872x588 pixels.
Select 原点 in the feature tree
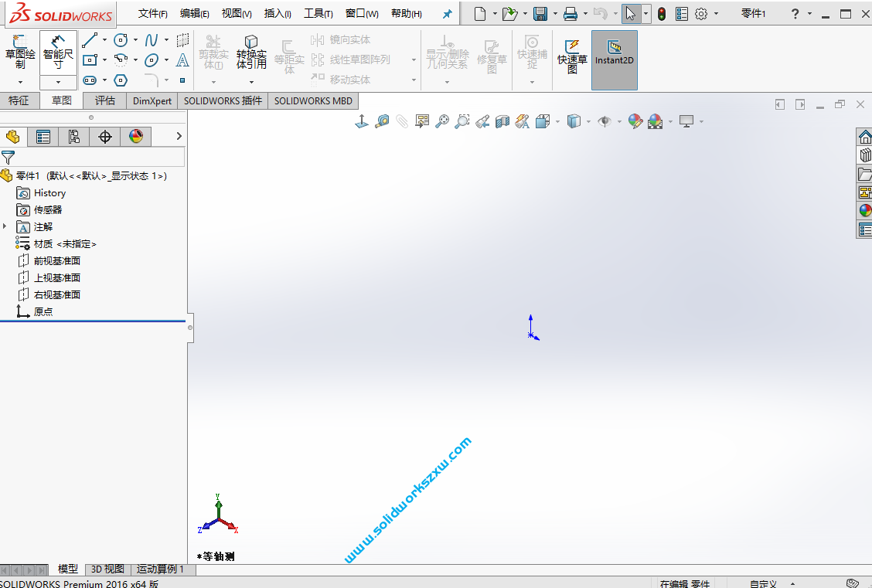[x=44, y=311]
